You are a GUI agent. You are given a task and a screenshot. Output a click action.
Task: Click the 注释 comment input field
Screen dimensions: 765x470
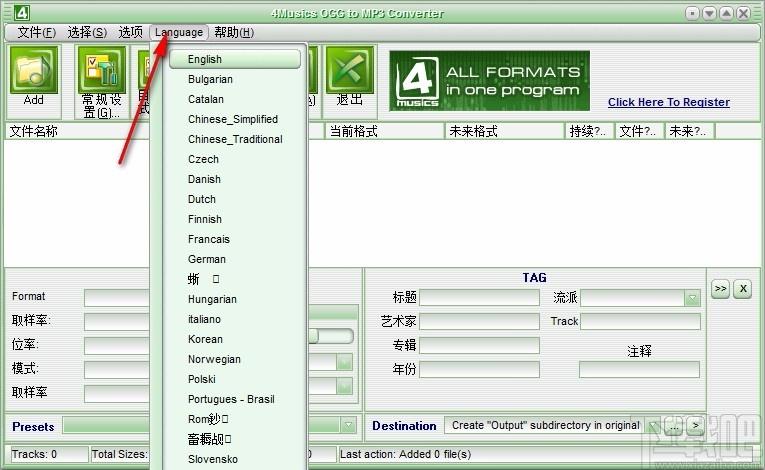point(639,369)
